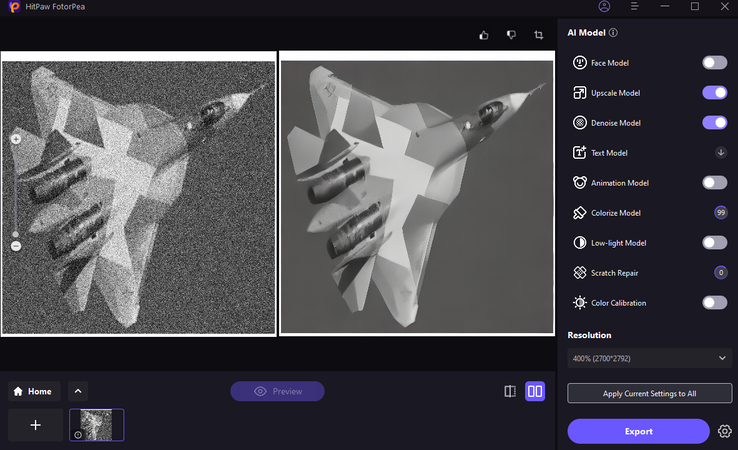Click the thumbs down feedback icon
Viewport: 738px width, 450px height.
511,35
